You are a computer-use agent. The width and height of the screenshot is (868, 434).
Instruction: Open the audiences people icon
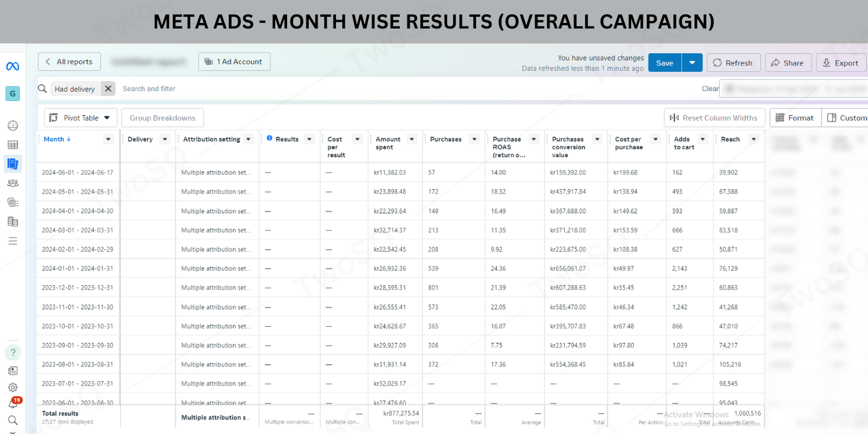[x=12, y=183]
